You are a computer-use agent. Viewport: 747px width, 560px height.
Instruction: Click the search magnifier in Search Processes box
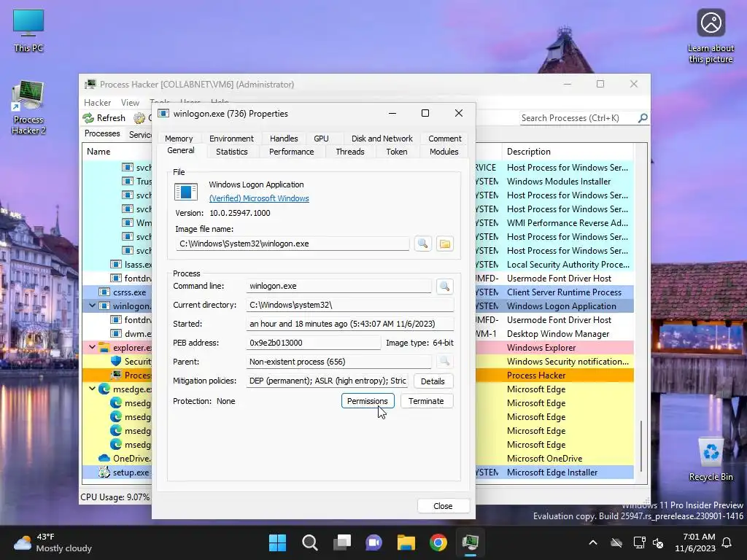pos(643,117)
